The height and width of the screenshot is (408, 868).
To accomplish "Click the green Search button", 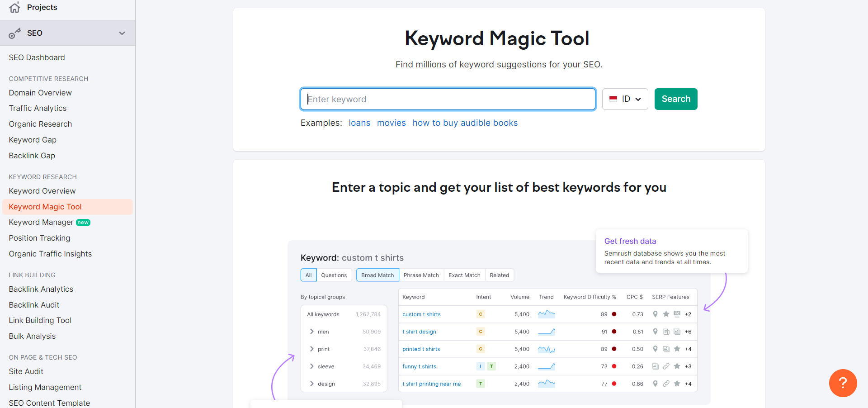I will click(676, 99).
